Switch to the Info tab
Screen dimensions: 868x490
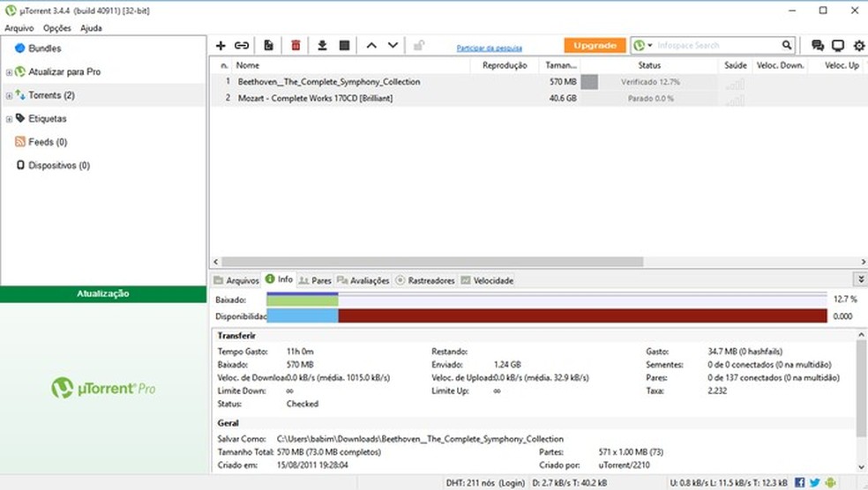pyautogui.click(x=279, y=279)
